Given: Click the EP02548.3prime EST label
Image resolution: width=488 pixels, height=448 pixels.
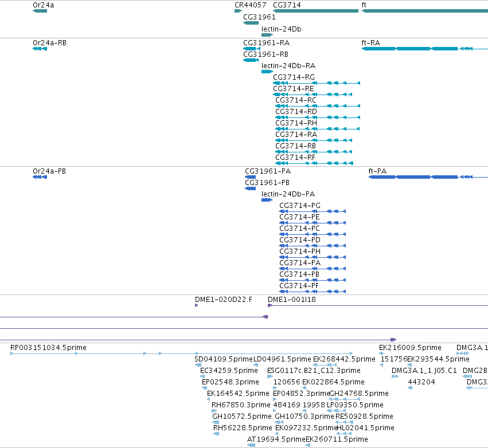Looking at the screenshot, I should 231,382.
